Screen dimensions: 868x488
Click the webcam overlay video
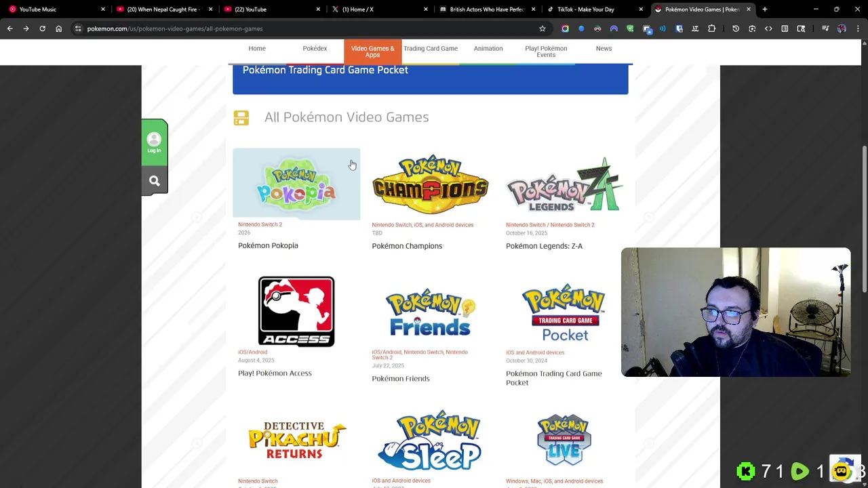[736, 312]
